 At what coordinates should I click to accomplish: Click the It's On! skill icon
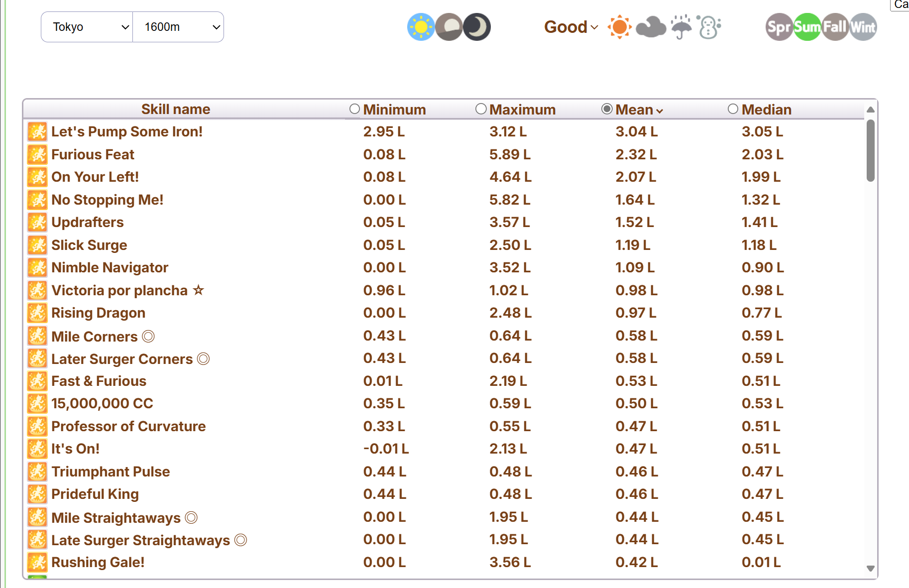pos(37,449)
